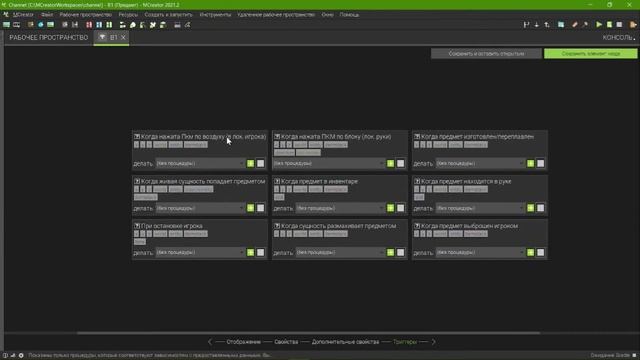Open procedure dropdown for 'Когда живая сущность попадает предметом'

pyautogui.click(x=200, y=208)
